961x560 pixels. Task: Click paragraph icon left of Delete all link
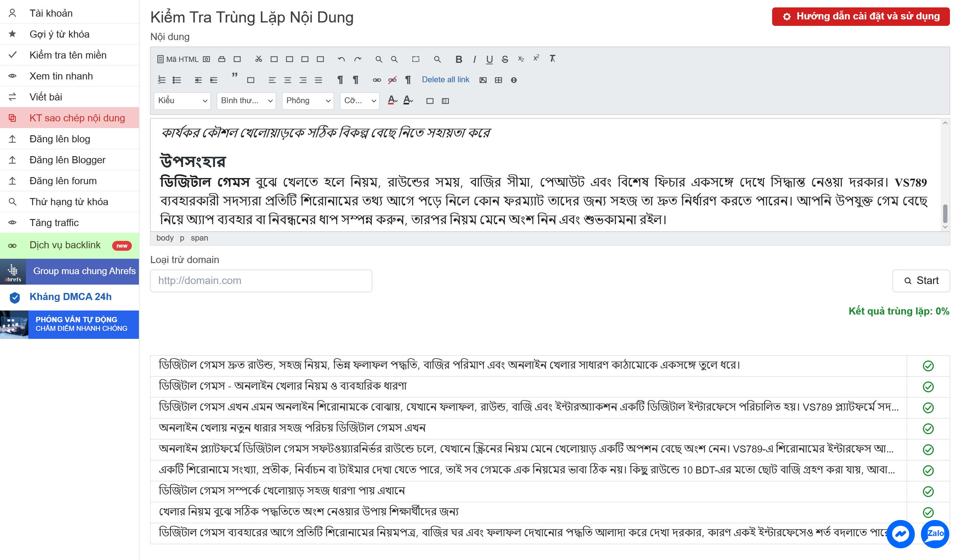408,80
